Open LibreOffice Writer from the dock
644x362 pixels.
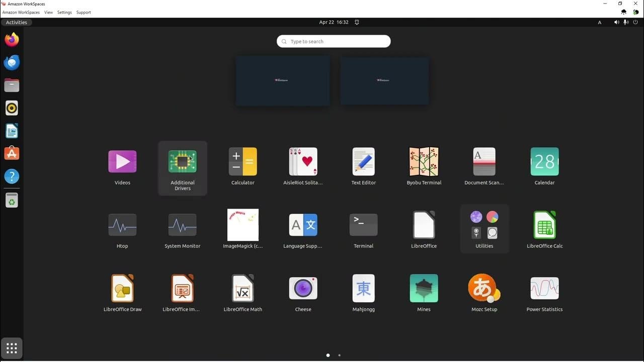(12, 131)
